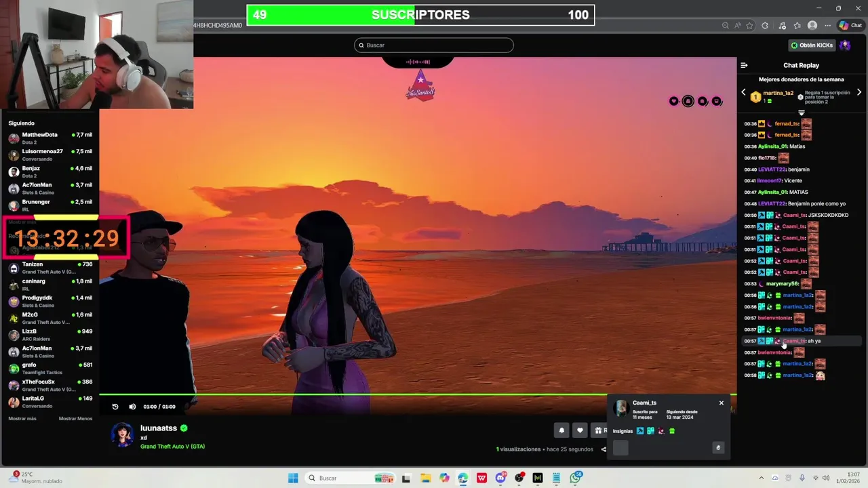Collapse the chat using the Chat Replay arrow icon
868x488 pixels.
tap(744, 65)
